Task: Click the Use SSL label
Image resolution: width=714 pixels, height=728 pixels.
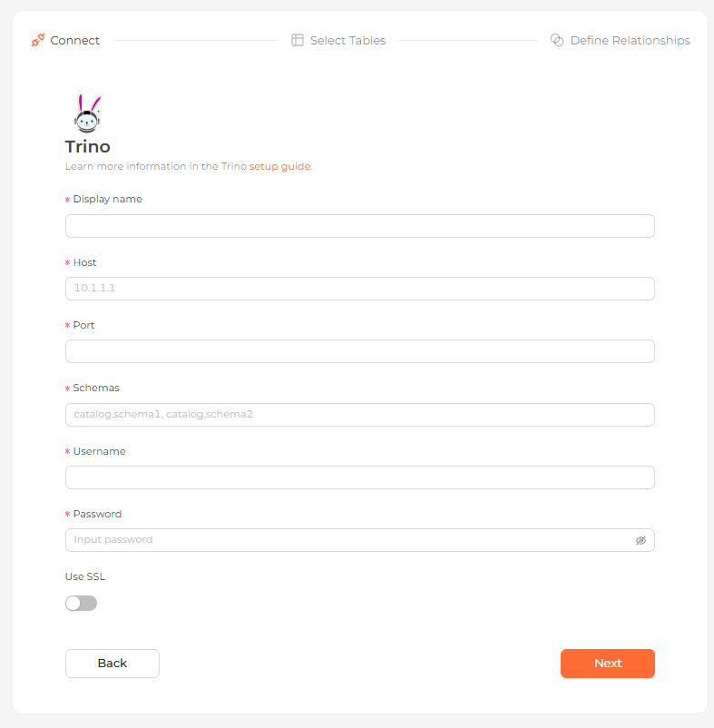Action: click(x=85, y=576)
